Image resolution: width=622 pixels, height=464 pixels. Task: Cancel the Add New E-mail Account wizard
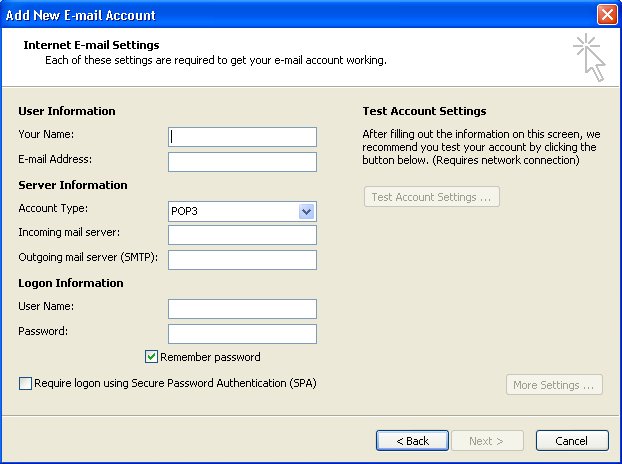coord(572,441)
